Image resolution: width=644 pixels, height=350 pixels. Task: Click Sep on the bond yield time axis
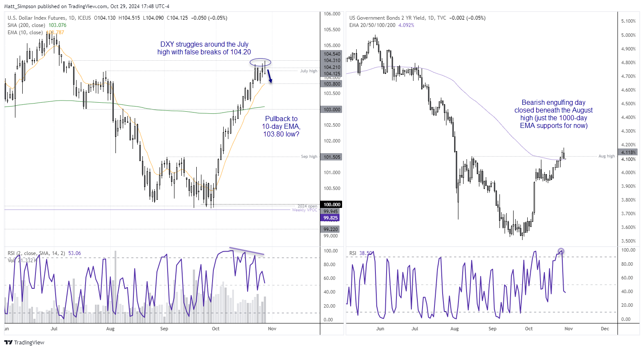tap(493, 329)
